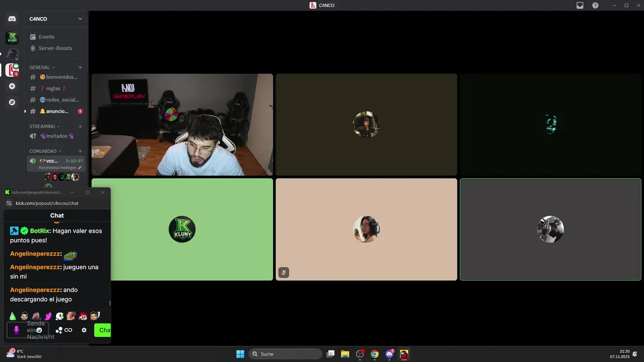Collapse the GENERAL category

tap(42, 67)
